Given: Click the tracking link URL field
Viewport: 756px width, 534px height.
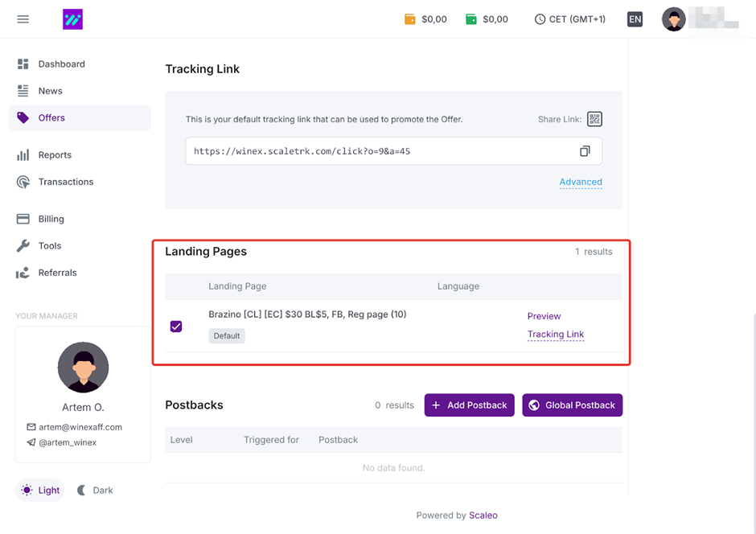Looking at the screenshot, I should click(x=378, y=151).
